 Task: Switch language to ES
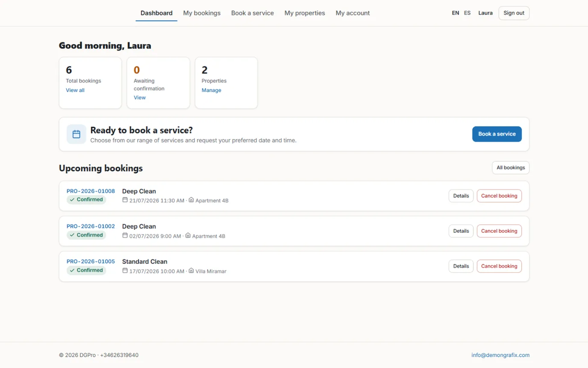[467, 13]
